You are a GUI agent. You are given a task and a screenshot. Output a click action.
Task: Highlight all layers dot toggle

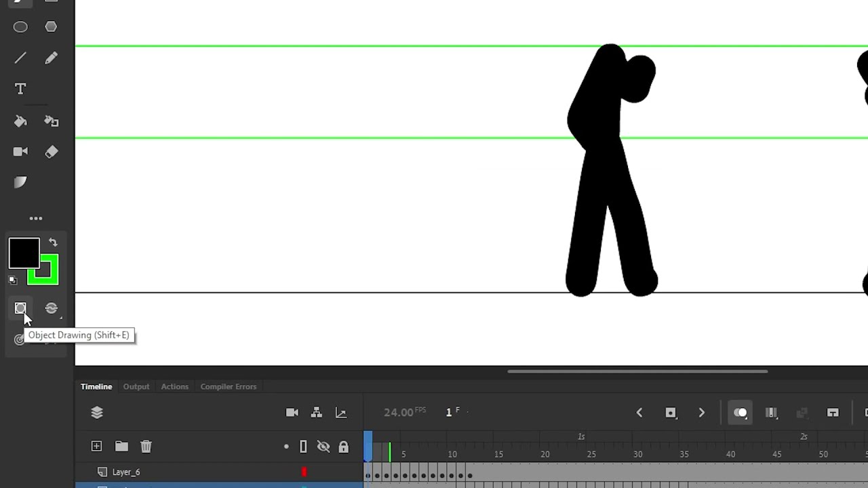[286, 446]
